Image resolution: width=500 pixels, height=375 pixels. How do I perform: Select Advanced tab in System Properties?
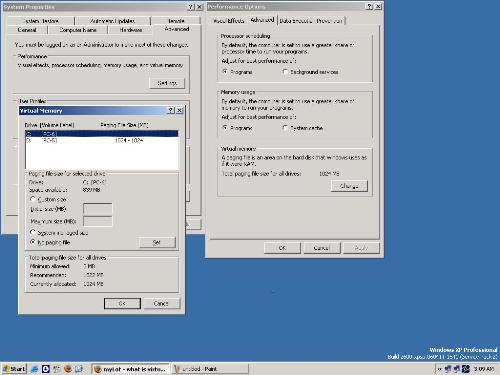[177, 29]
